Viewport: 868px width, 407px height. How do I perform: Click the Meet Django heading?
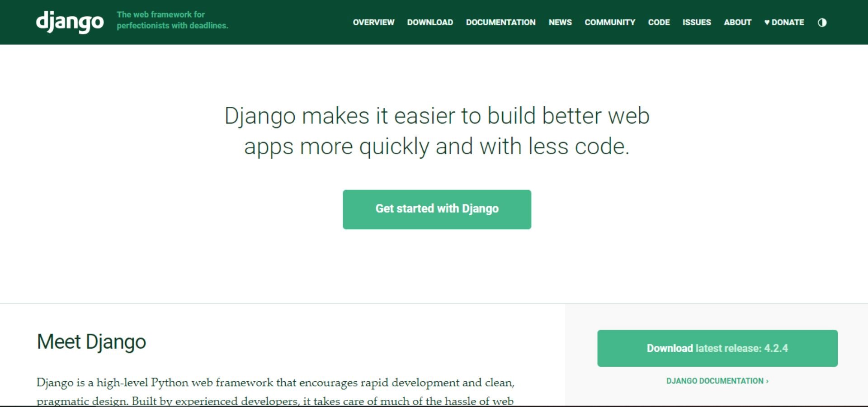91,342
